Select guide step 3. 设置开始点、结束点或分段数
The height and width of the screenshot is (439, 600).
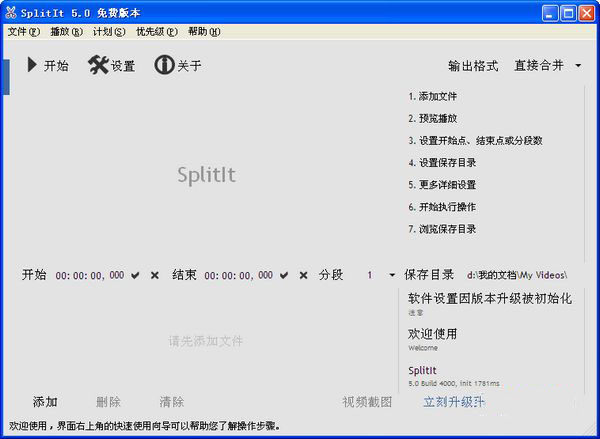[475, 141]
